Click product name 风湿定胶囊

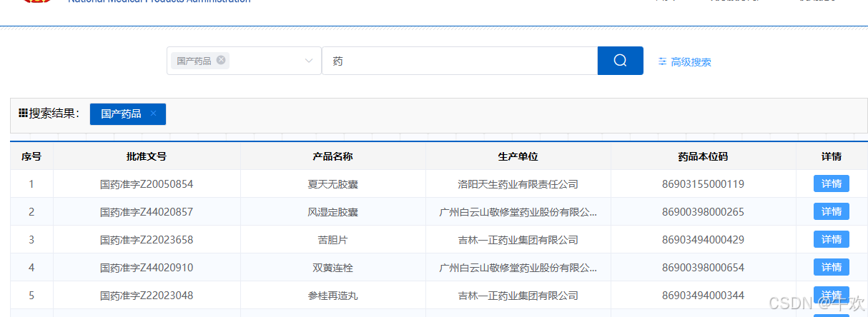pyautogui.click(x=332, y=212)
